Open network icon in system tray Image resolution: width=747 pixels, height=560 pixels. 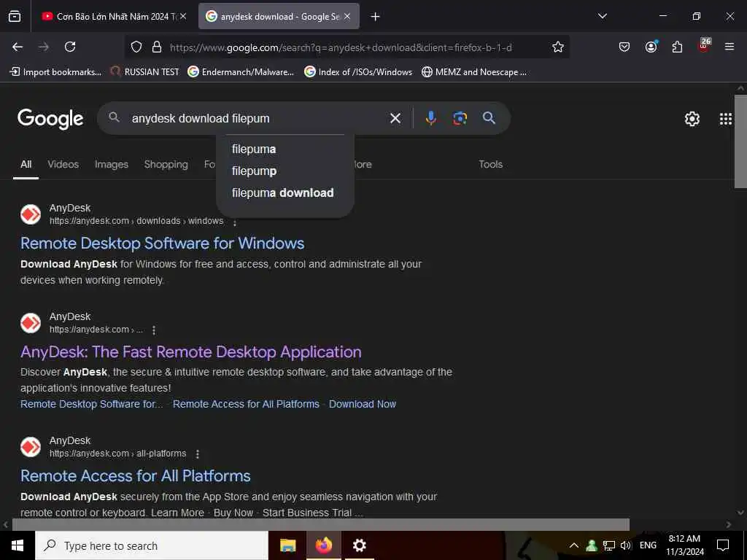(609, 545)
